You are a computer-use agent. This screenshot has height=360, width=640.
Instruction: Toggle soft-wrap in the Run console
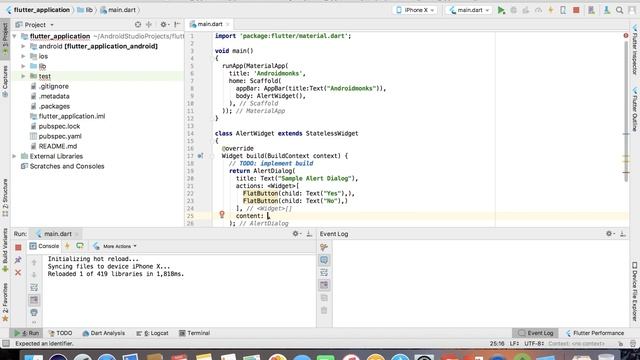(x=34, y=287)
